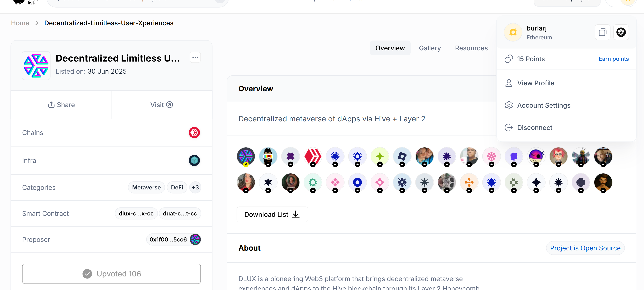Expand the +3 more categories

pos(195,188)
